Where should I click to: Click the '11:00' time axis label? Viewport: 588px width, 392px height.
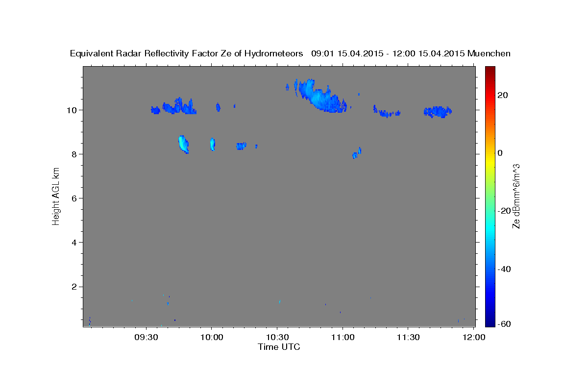pyautogui.click(x=342, y=338)
